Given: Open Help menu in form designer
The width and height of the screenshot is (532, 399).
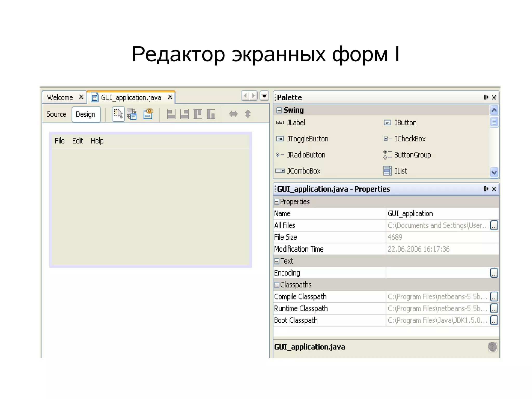Looking at the screenshot, I should pyautogui.click(x=97, y=141).
